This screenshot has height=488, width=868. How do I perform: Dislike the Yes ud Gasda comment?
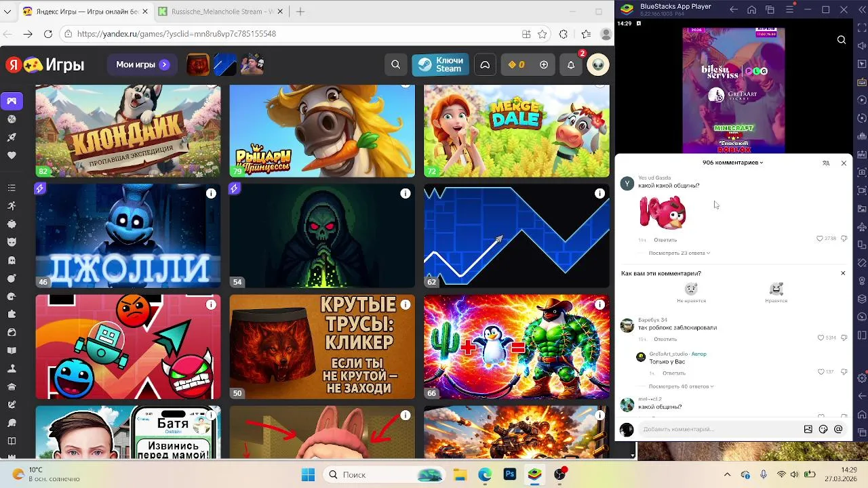[x=844, y=239]
